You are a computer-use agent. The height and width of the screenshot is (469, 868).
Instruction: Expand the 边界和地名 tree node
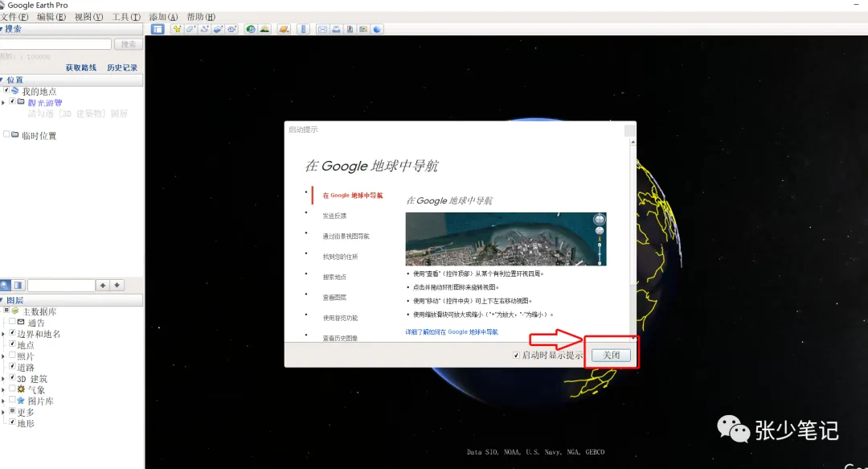(3, 334)
